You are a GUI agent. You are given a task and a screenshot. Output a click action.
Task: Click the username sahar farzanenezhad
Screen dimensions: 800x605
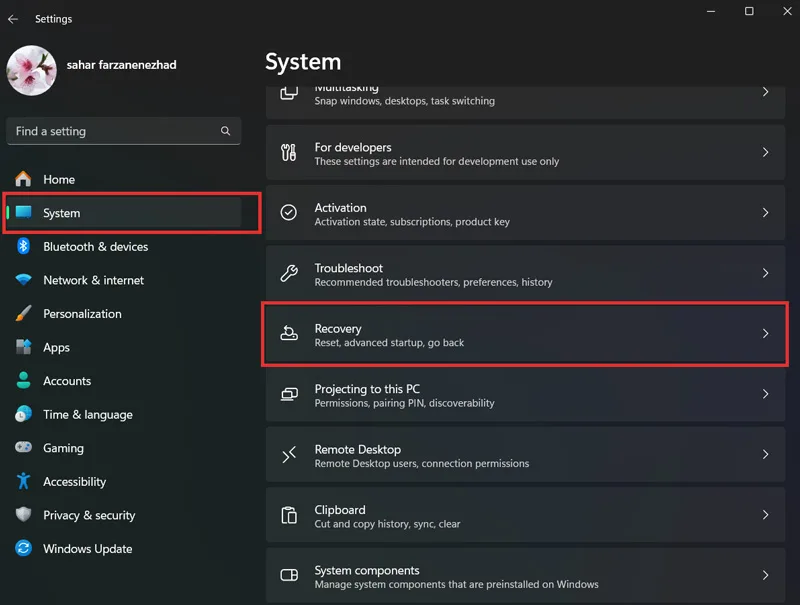click(x=121, y=65)
